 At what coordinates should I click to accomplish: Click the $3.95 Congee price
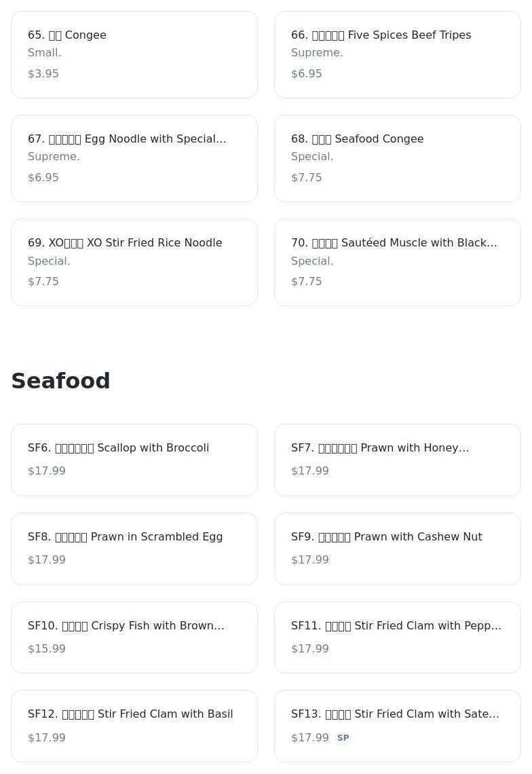(x=43, y=74)
